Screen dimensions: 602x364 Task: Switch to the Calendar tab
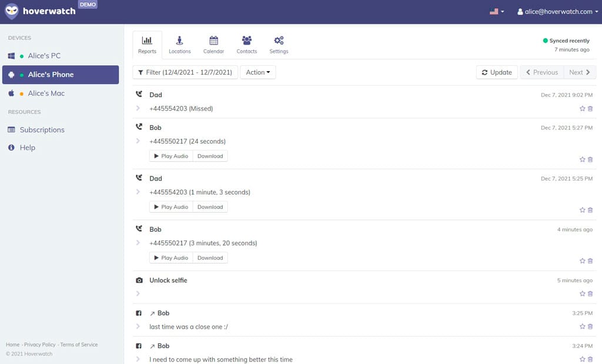pyautogui.click(x=213, y=45)
